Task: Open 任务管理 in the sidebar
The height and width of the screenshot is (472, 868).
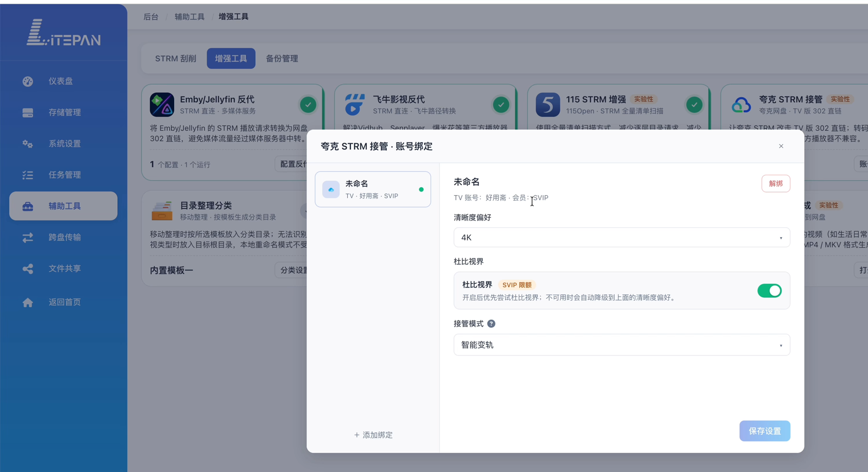Action: (x=63, y=175)
